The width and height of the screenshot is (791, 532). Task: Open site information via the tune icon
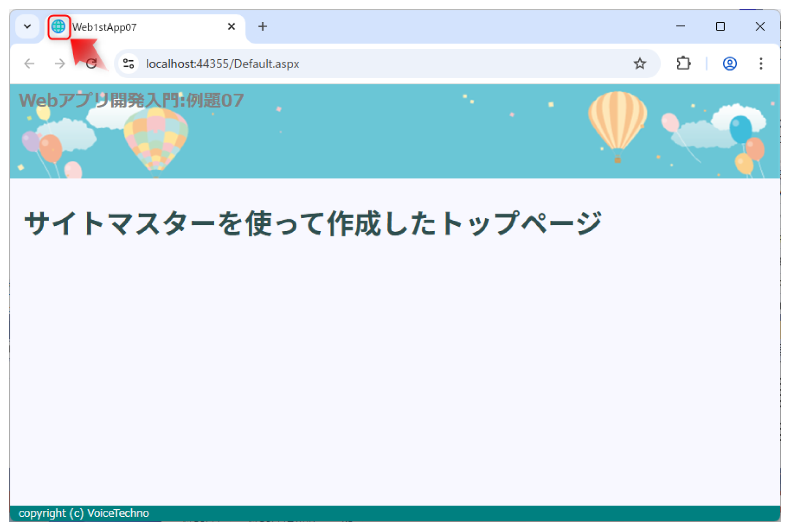point(128,63)
